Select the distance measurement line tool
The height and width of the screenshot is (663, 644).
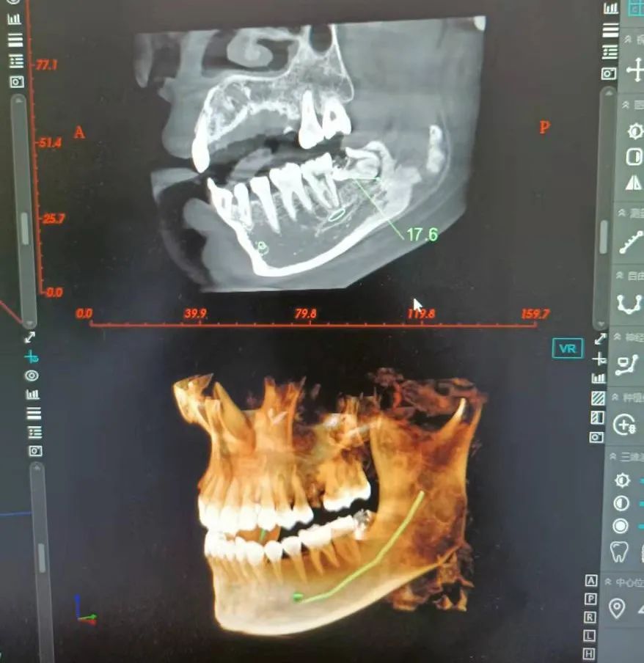tap(632, 243)
